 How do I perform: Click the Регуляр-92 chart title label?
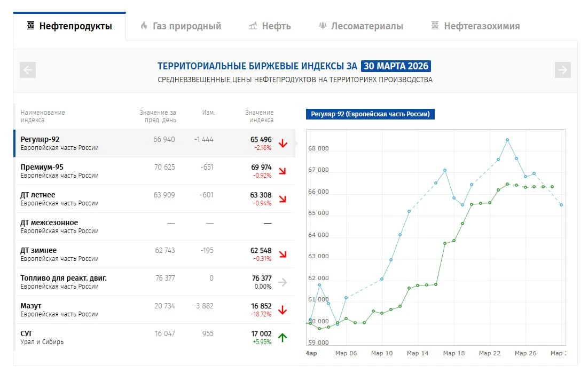370,114
